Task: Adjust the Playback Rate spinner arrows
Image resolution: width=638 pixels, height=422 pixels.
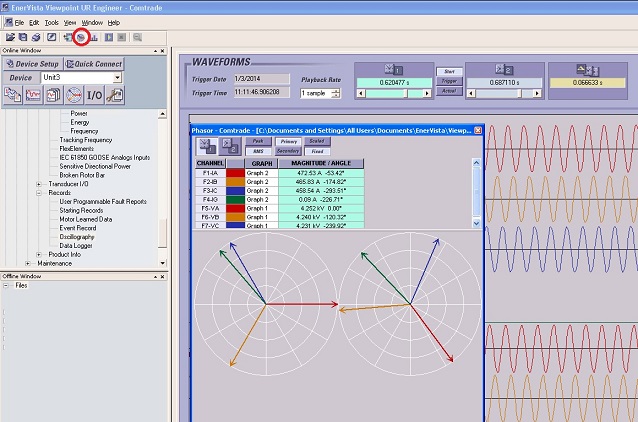Action: [x=336, y=93]
